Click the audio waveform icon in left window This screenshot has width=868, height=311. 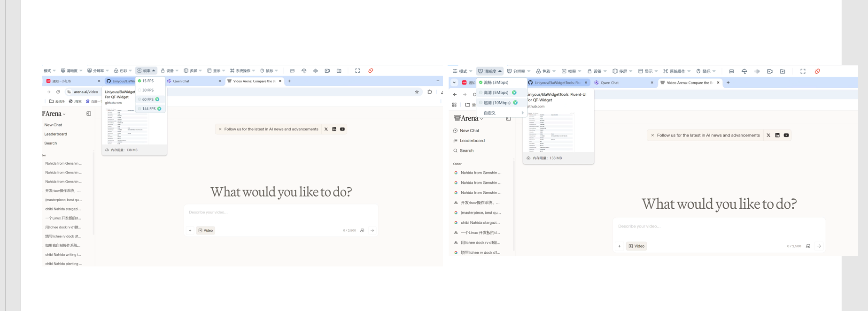tap(316, 71)
